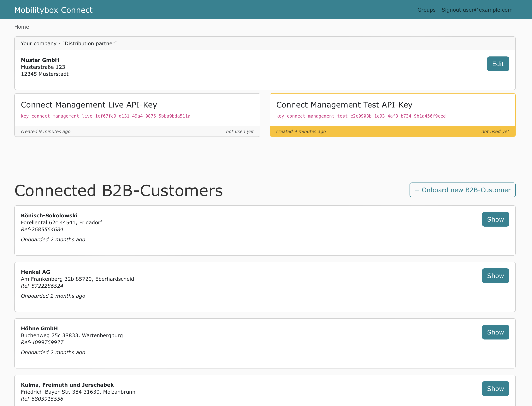
Task: Click reference Ref-5722286524
Action: pyautogui.click(x=42, y=286)
